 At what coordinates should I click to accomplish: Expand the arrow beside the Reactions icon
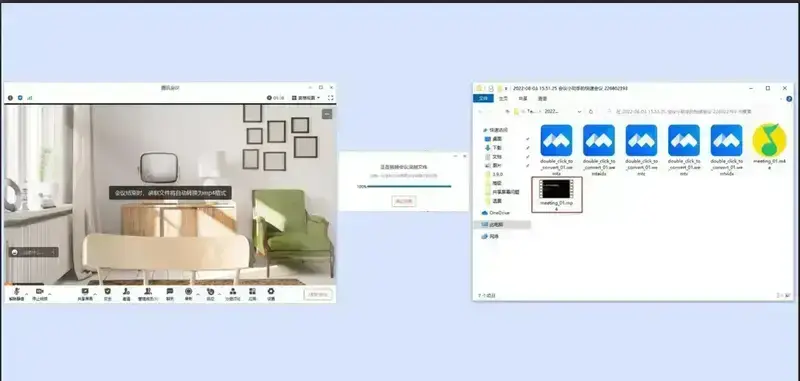pyautogui.click(x=219, y=293)
